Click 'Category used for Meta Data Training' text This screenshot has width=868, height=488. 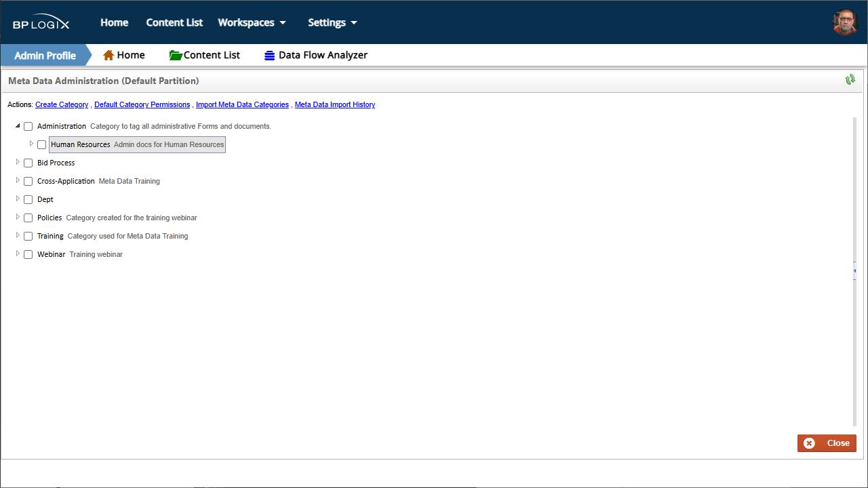tap(127, 236)
